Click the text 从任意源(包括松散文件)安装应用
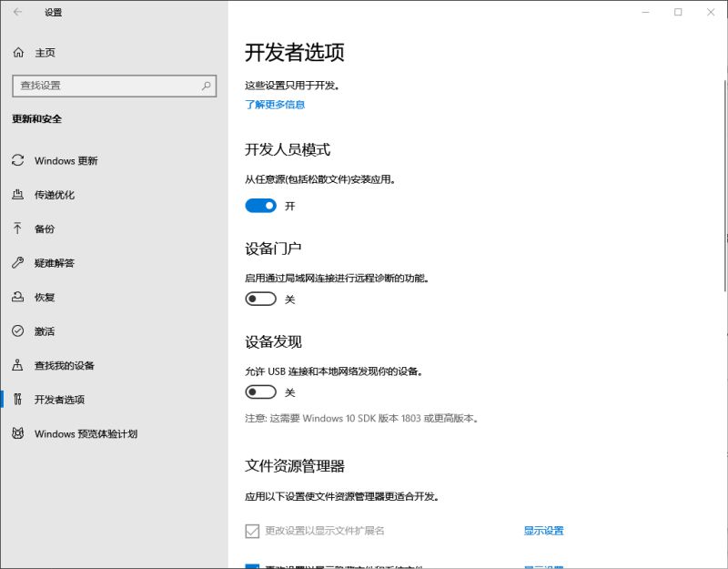The image size is (728, 569). [x=320, y=179]
